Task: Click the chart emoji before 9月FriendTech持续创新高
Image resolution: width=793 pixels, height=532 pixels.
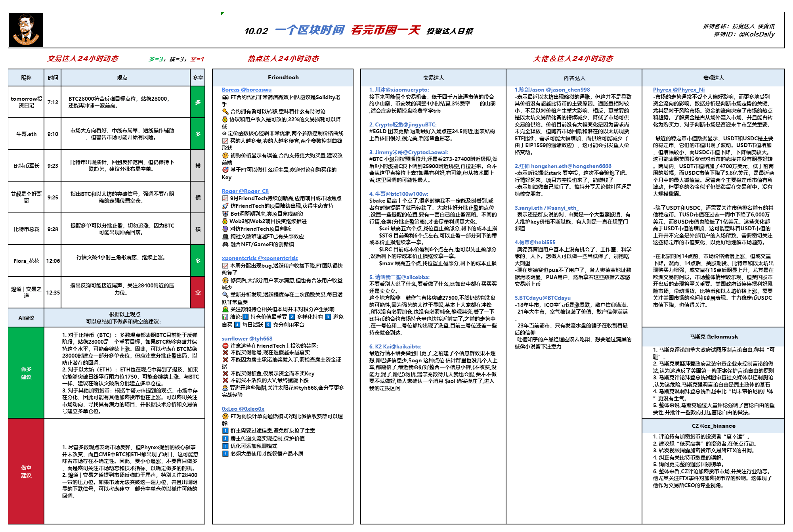Action: coord(225,198)
